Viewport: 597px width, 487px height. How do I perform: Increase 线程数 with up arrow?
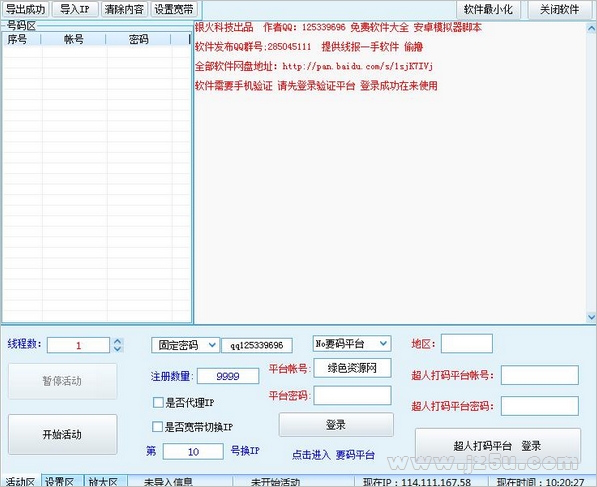118,342
